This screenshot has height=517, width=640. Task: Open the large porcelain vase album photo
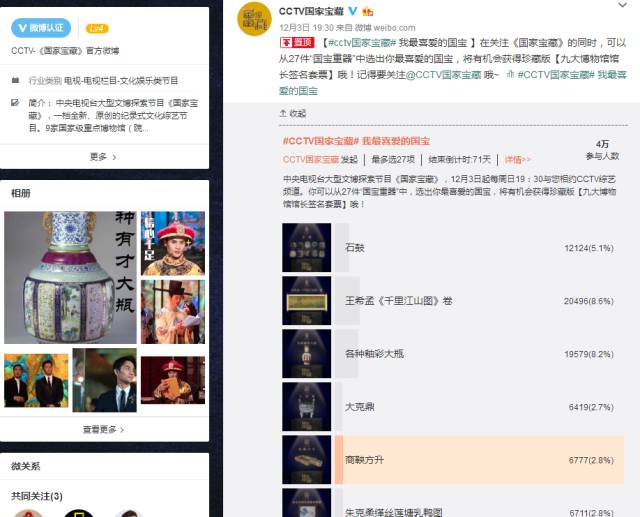pyautogui.click(x=70, y=277)
